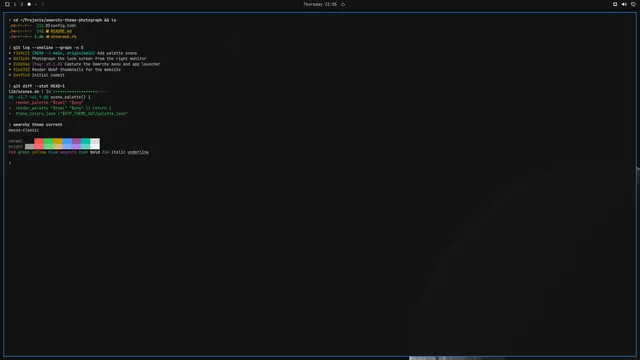The width and height of the screenshot is (640, 360).
Task: Switch to workspace 4
Action: click(x=36, y=4)
